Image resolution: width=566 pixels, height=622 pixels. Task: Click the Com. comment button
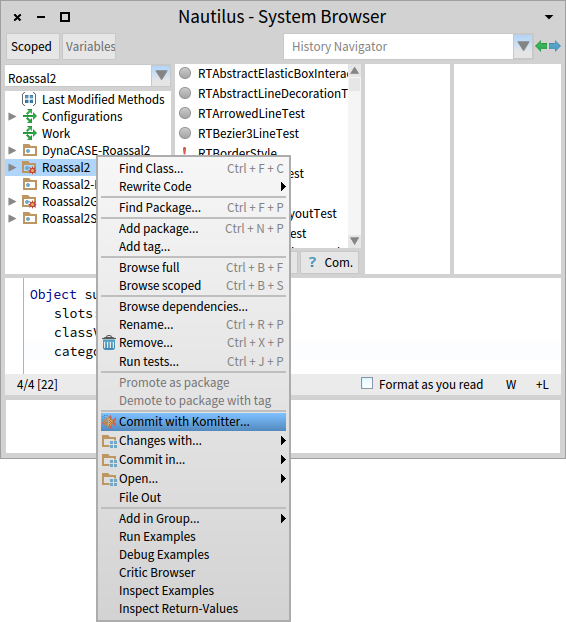click(x=330, y=262)
